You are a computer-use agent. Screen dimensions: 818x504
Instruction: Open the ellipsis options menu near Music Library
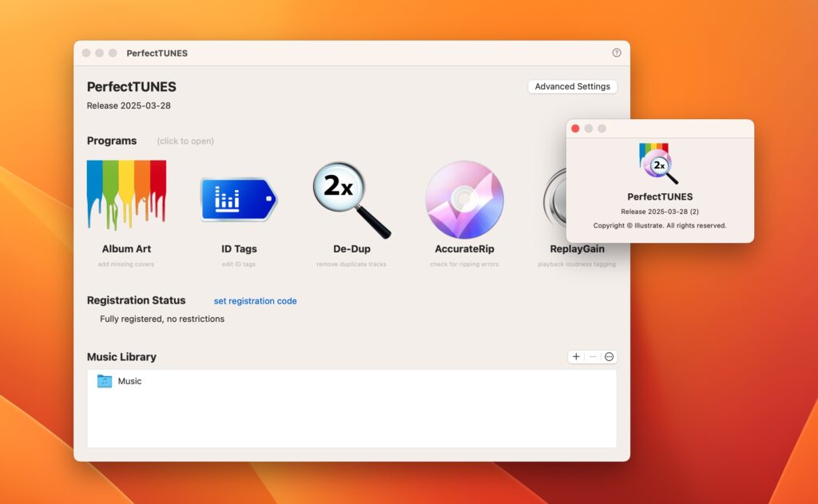point(609,356)
